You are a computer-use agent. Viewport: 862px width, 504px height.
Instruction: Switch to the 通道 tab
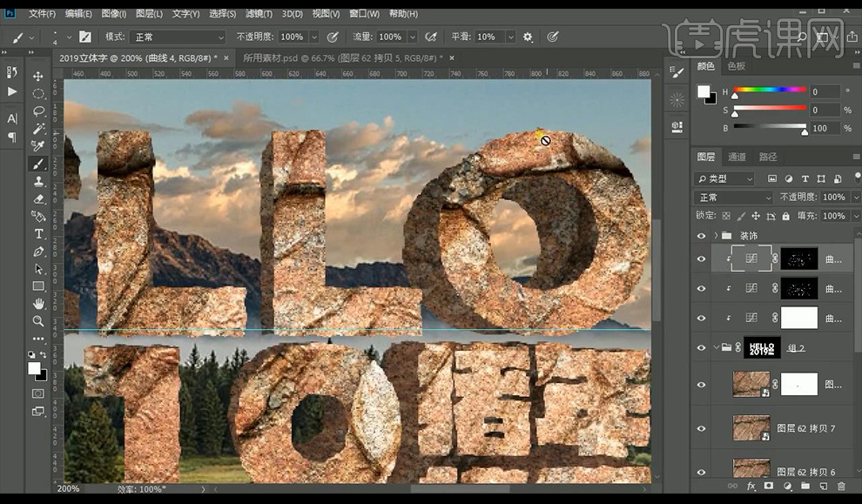pos(737,157)
